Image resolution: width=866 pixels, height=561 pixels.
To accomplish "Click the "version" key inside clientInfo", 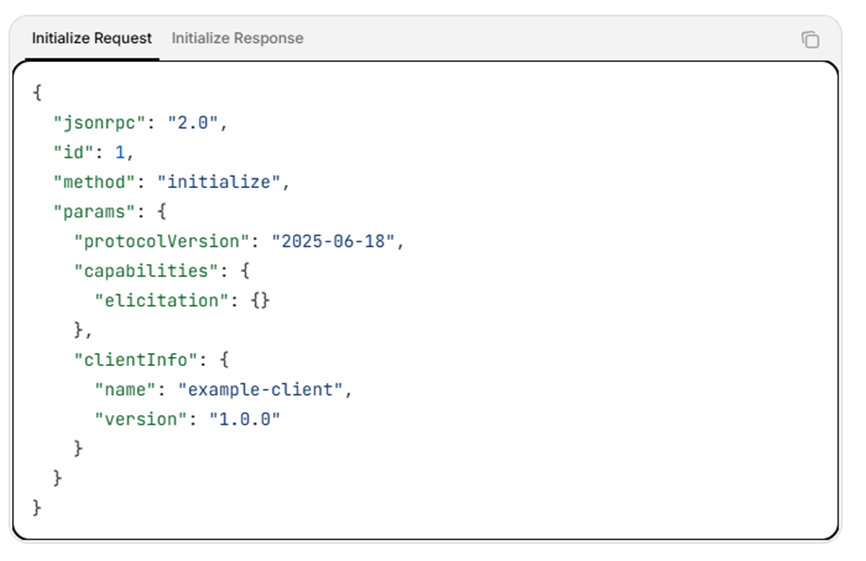I will [x=141, y=418].
